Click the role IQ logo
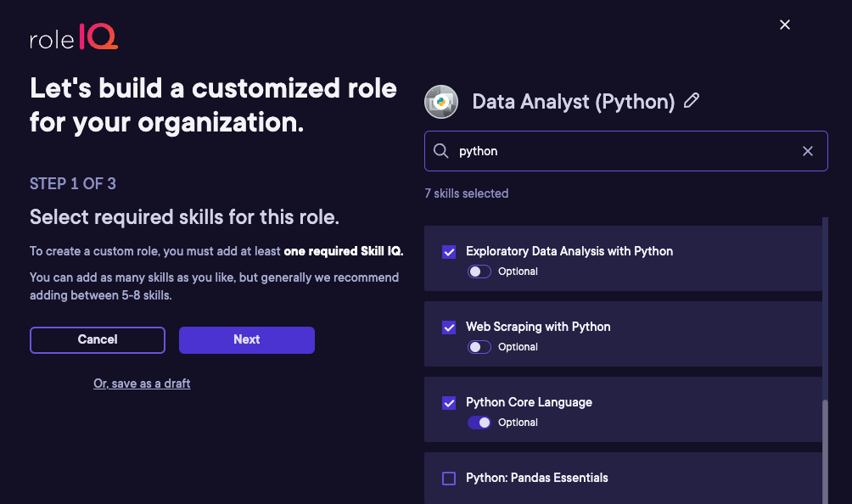The width and height of the screenshot is (852, 504). (74, 37)
